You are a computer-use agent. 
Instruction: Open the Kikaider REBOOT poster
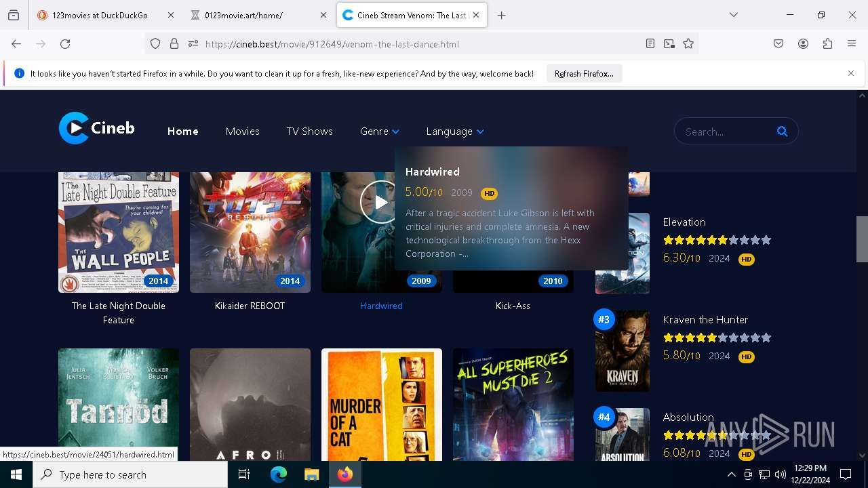(x=250, y=232)
